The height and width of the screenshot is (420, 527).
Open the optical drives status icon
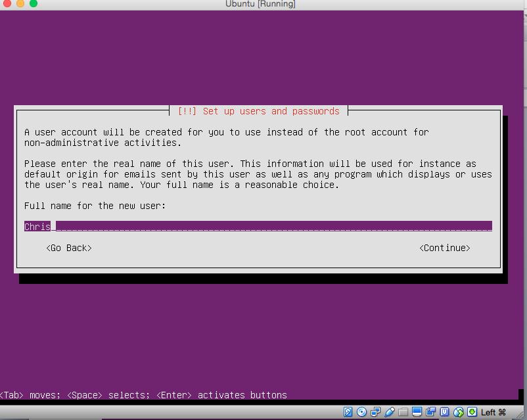coord(361,411)
